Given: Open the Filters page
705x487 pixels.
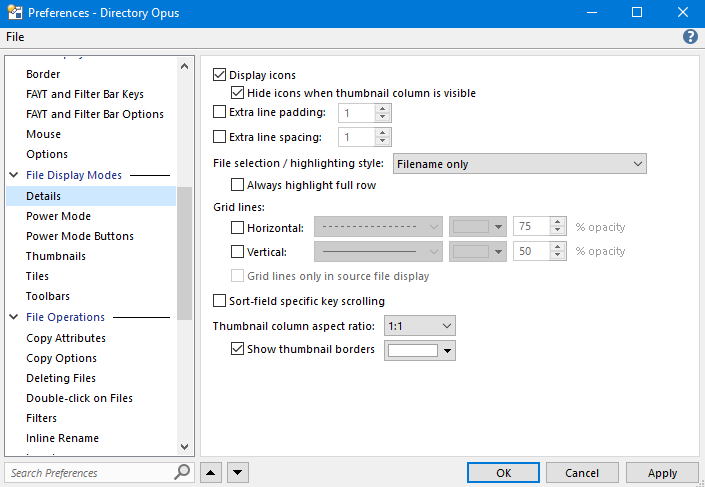Looking at the screenshot, I should click(41, 418).
